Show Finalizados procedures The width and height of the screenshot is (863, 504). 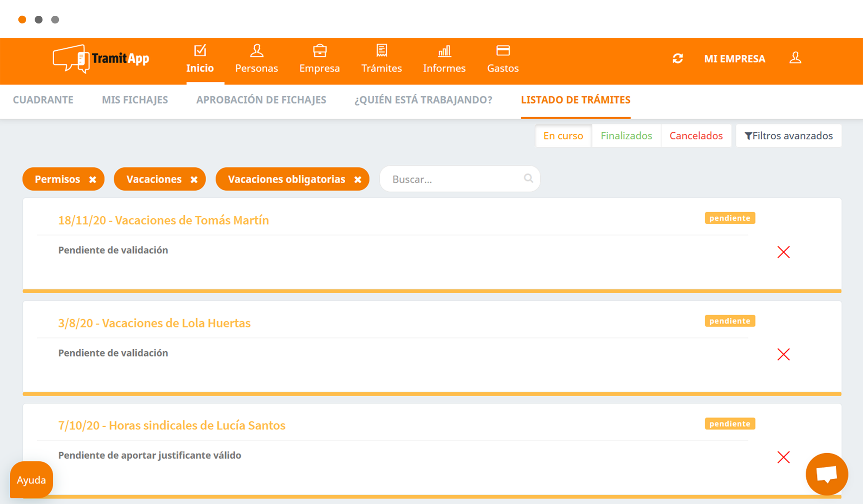[x=626, y=136]
